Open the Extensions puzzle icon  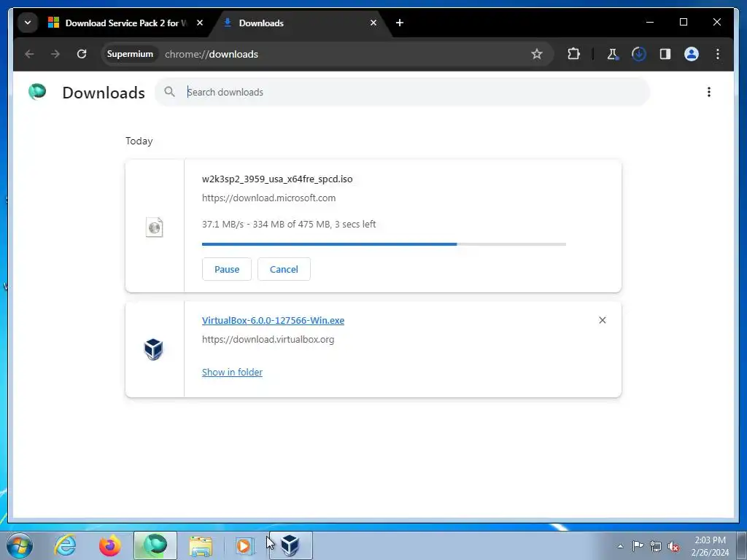click(573, 54)
